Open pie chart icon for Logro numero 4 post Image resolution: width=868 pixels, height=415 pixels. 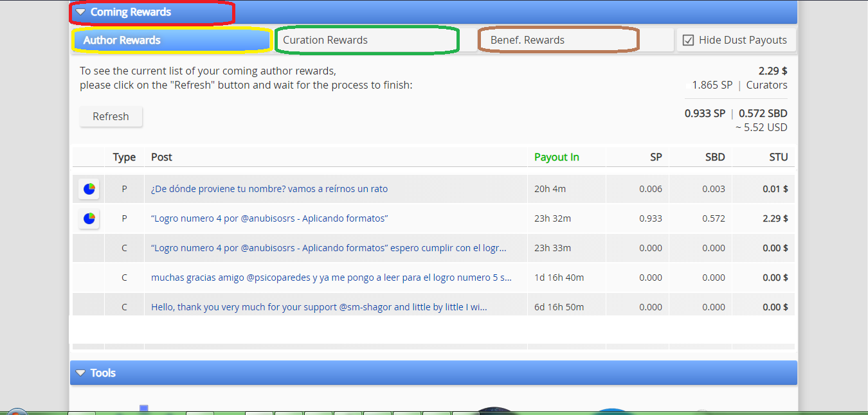(x=89, y=218)
